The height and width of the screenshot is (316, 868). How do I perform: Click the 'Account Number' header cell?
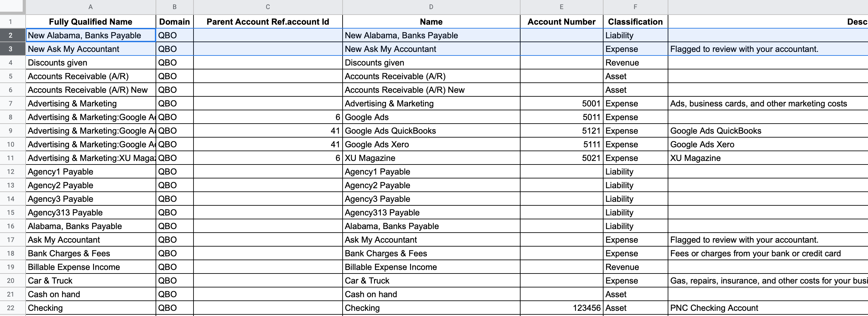pos(561,22)
